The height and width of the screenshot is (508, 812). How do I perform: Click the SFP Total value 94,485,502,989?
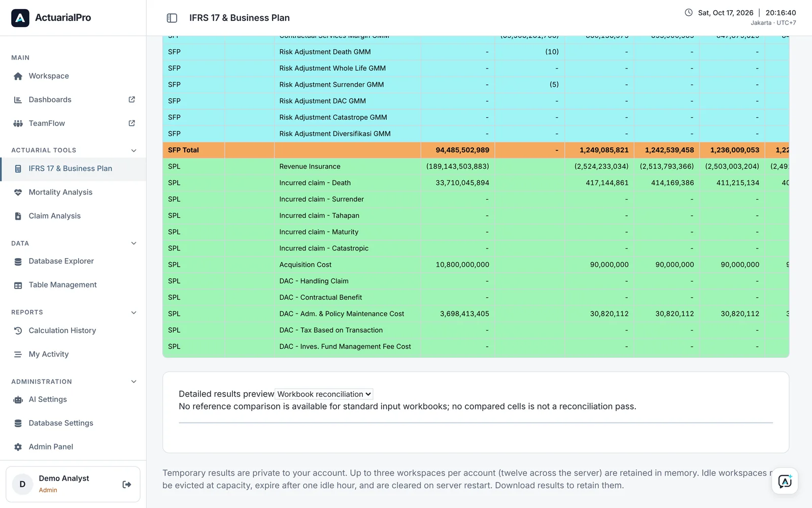click(x=462, y=150)
